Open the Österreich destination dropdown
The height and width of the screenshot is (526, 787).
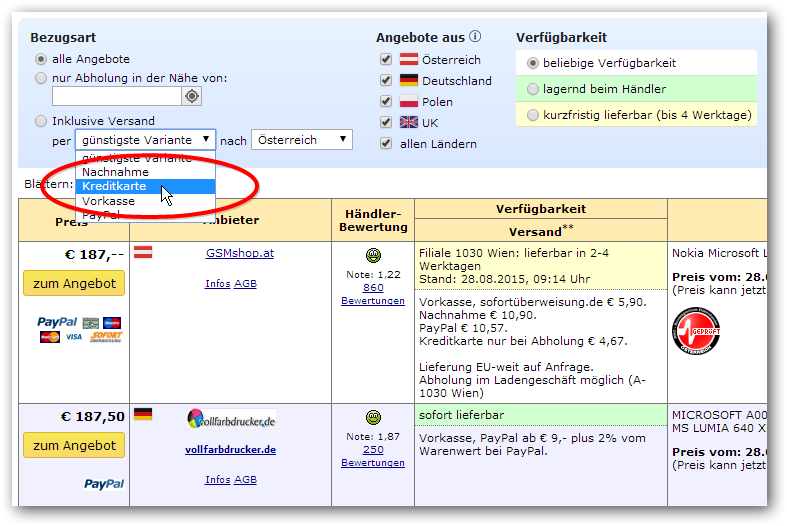point(302,140)
